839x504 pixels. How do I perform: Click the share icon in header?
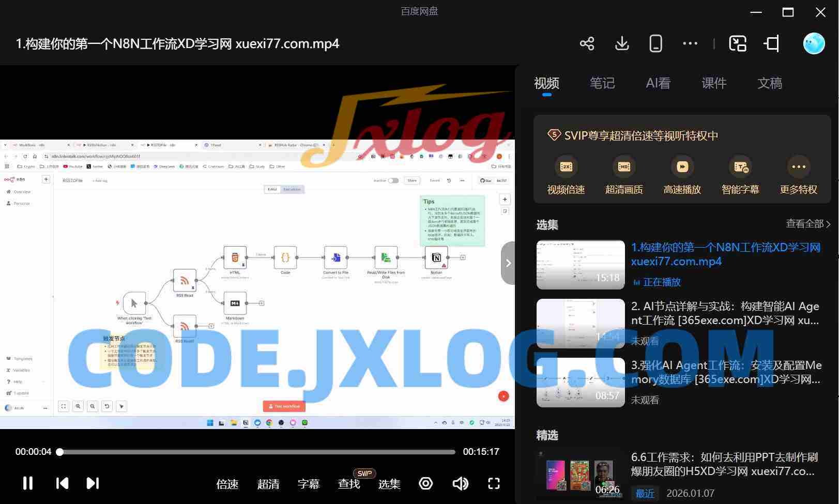[587, 43]
